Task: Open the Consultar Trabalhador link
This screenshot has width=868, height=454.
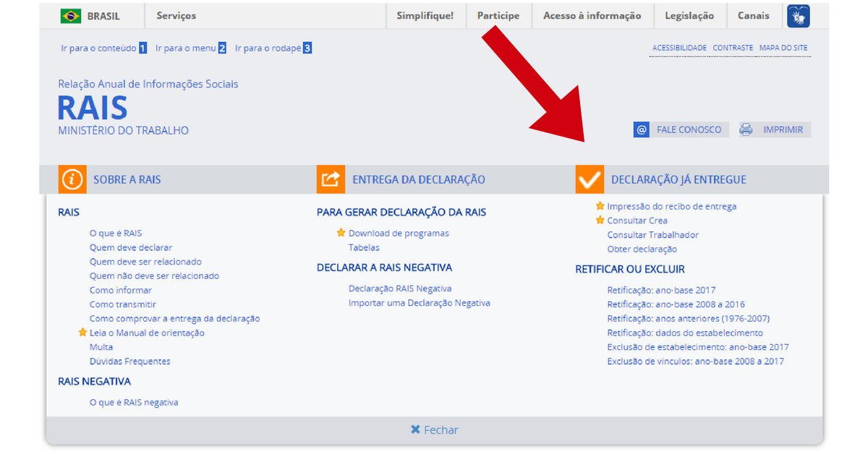Action: pyautogui.click(x=653, y=235)
